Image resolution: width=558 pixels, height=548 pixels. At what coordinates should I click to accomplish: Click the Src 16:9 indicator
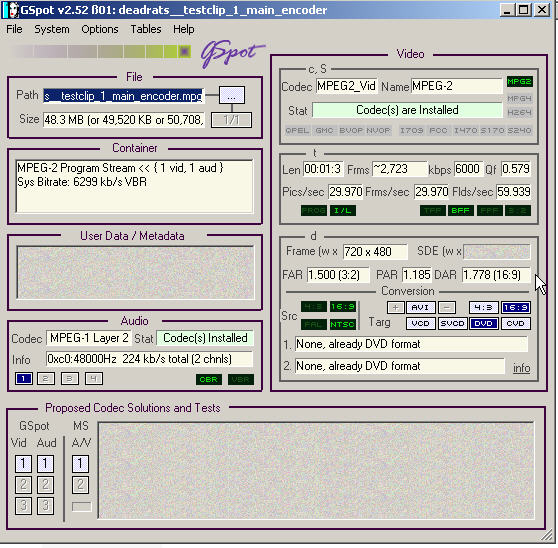342,307
